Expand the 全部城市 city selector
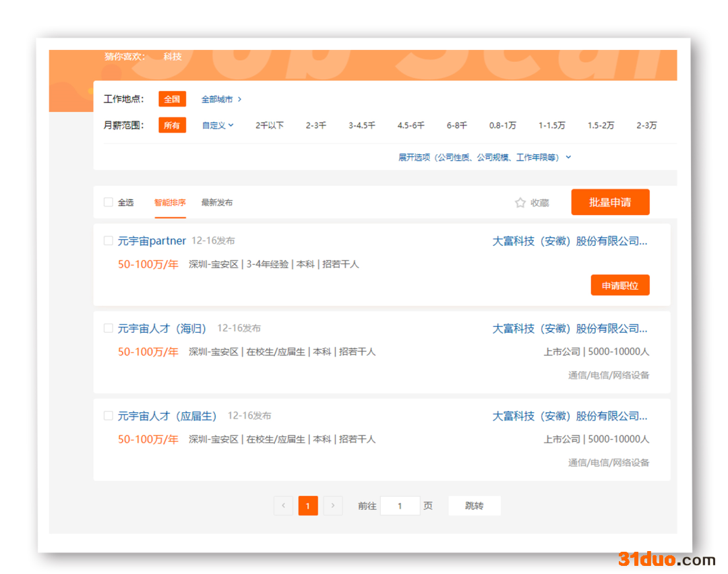Viewport: 728px width, 574px height. [221, 99]
